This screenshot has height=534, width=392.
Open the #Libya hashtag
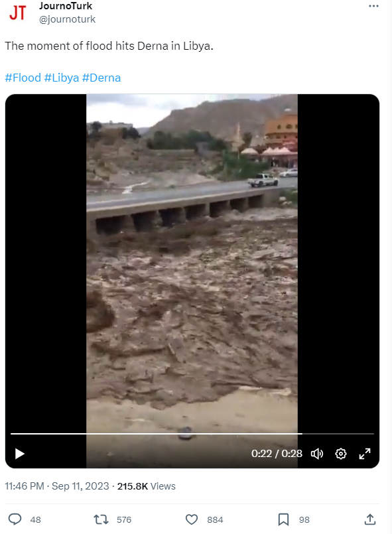point(62,78)
